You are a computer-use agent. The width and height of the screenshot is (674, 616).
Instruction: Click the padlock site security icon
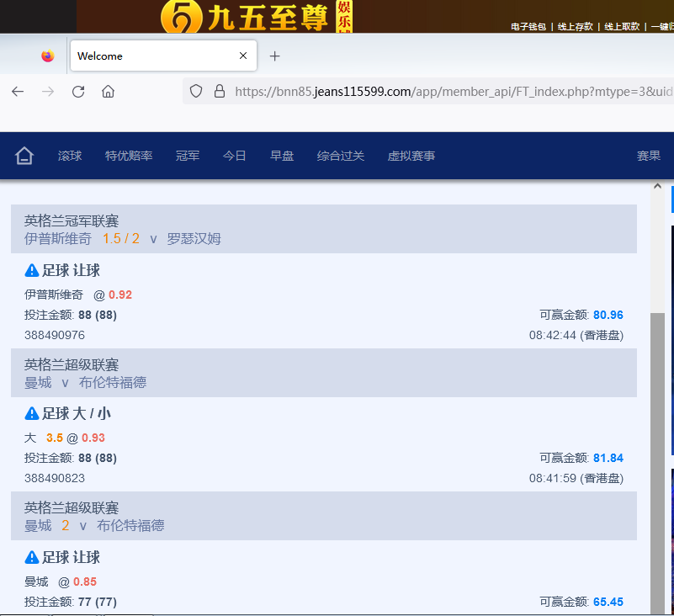(x=220, y=91)
